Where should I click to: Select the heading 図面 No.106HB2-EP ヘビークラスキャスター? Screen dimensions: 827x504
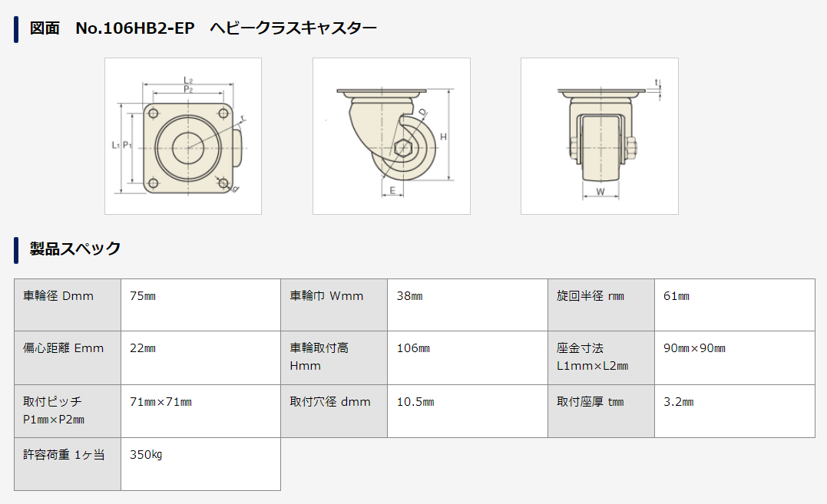pos(203,28)
